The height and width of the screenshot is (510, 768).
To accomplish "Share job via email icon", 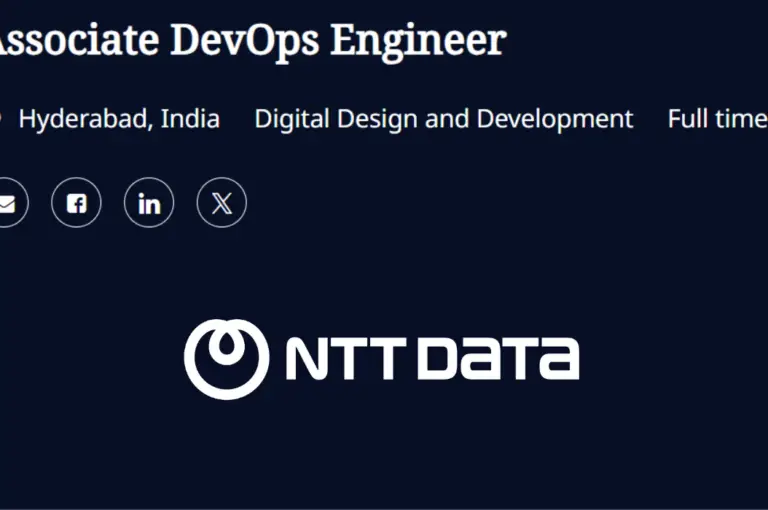I will pyautogui.click(x=7, y=202).
